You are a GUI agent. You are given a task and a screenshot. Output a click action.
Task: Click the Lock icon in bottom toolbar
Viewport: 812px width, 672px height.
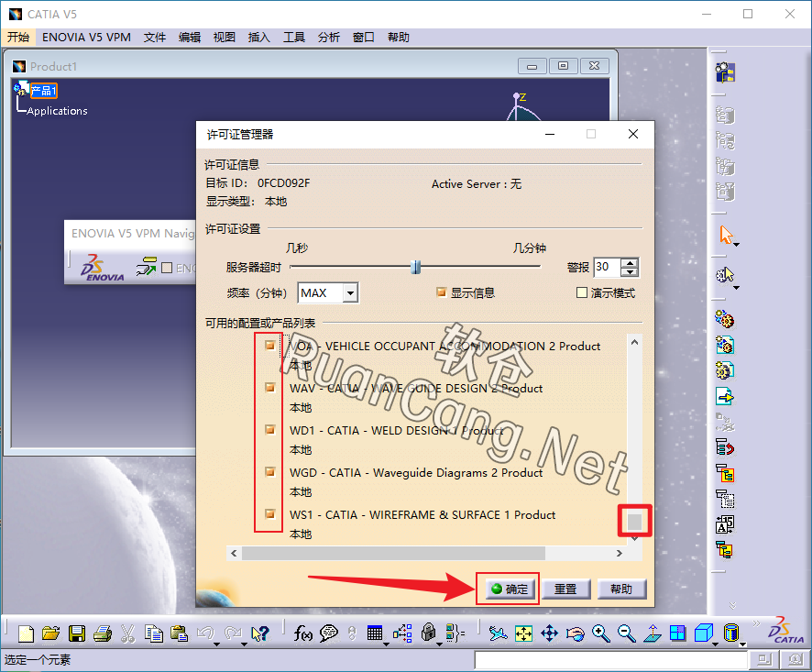click(428, 632)
